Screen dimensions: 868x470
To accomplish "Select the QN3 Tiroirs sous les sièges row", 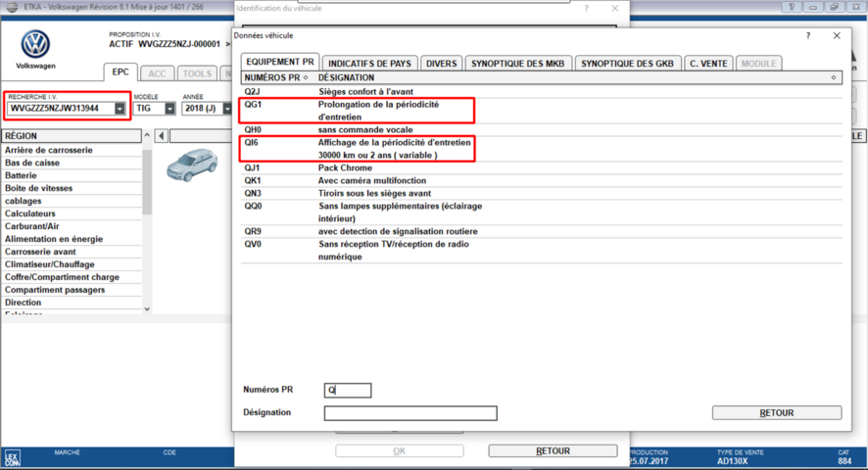I will (x=542, y=194).
